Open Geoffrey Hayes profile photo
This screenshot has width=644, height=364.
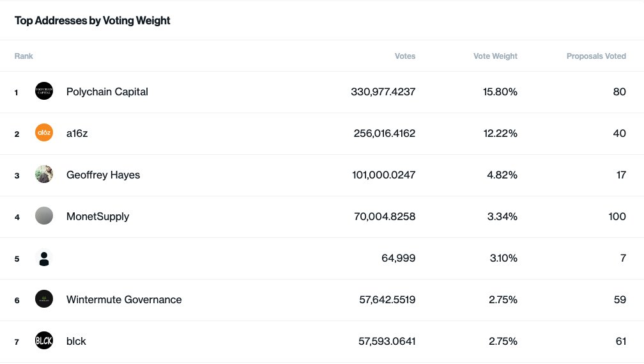(x=44, y=174)
